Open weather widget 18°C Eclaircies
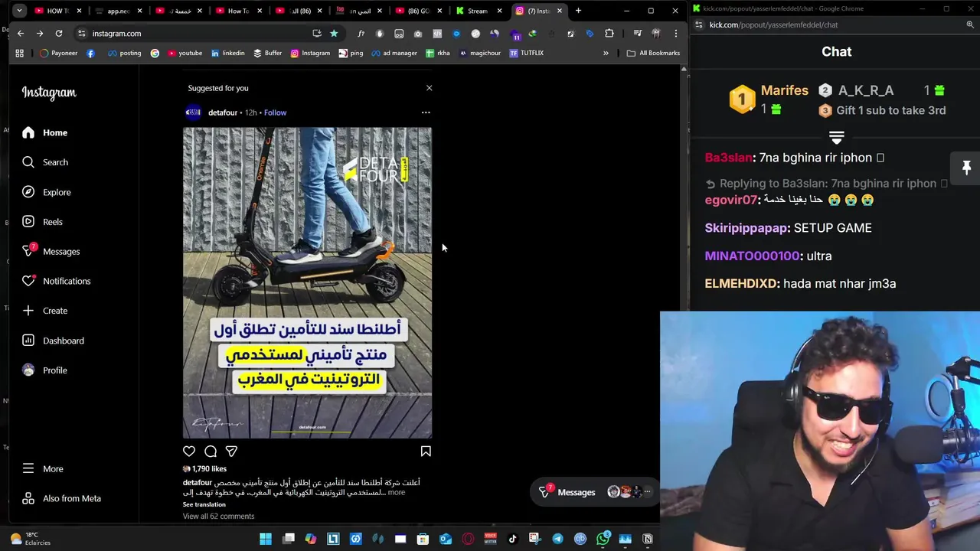This screenshot has width=980, height=551. point(31,539)
